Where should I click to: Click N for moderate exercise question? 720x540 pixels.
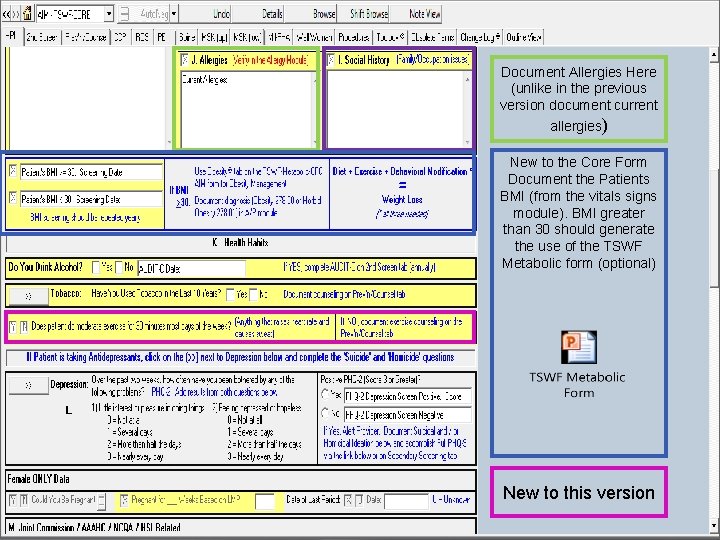[x=24, y=326]
